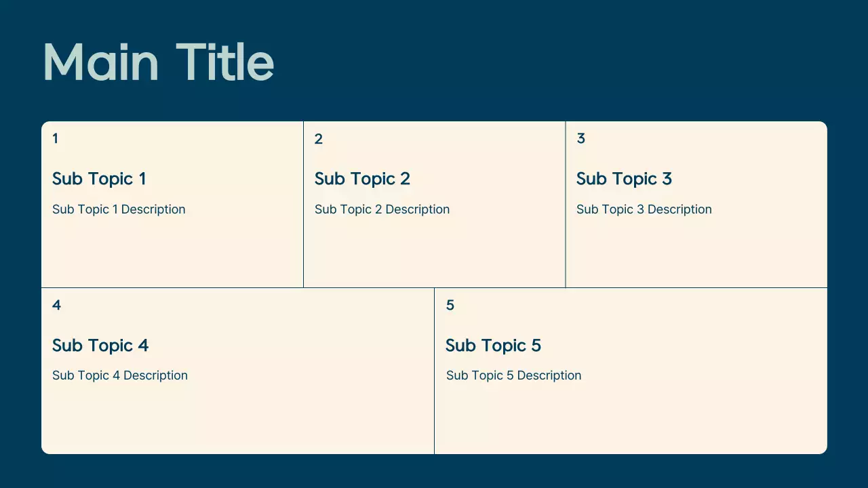
Task: Select the number 4 label
Action: point(56,306)
